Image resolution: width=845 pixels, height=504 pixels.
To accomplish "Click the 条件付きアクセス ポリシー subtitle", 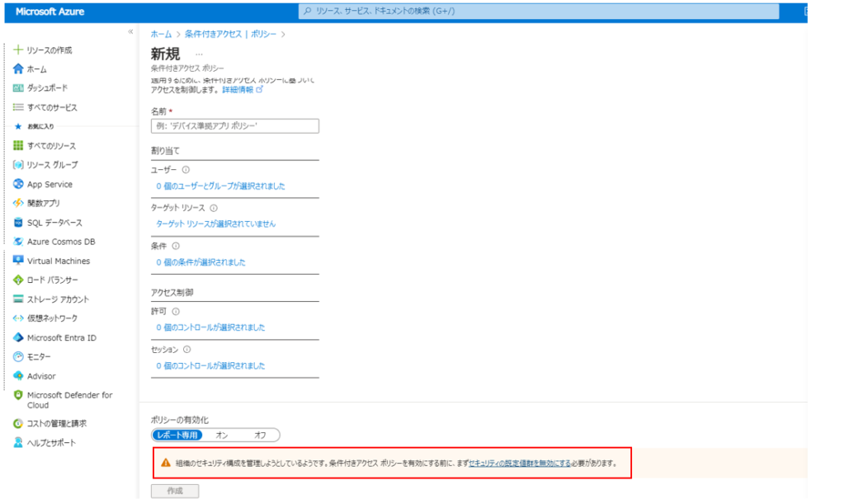I will click(187, 68).
